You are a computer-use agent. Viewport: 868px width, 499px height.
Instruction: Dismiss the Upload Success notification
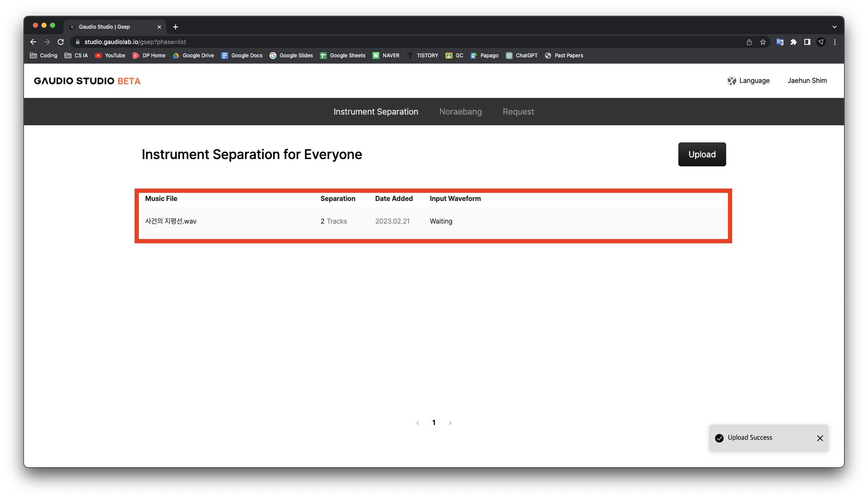pos(820,438)
